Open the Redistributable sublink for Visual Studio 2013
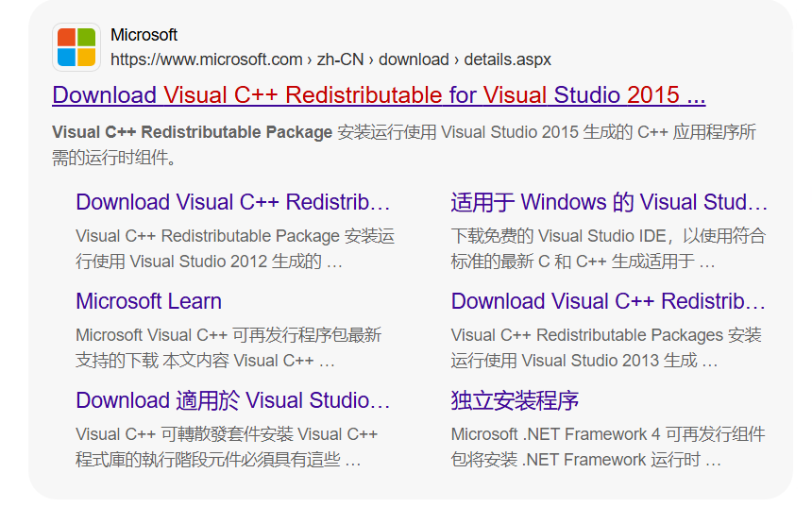812x507 pixels. tap(608, 301)
